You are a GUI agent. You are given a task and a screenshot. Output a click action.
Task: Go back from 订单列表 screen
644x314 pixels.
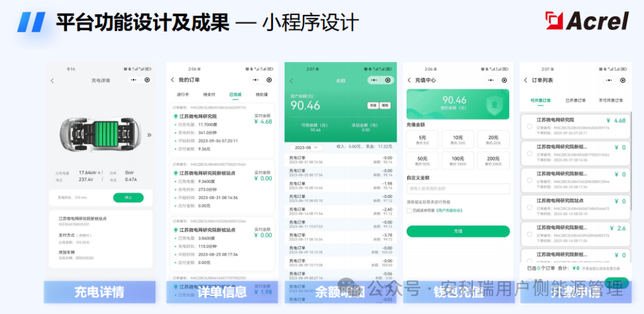click(526, 80)
